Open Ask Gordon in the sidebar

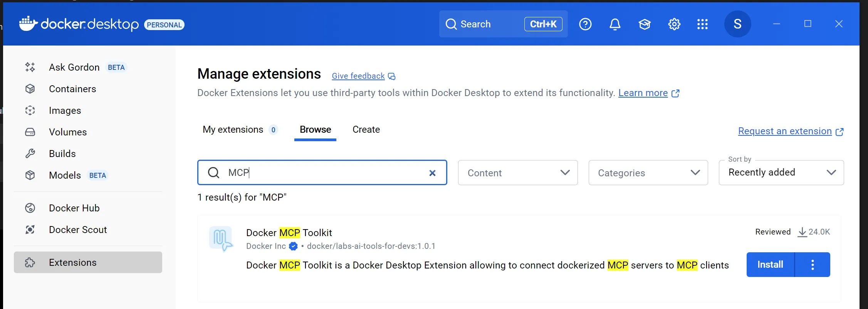pyautogui.click(x=88, y=67)
